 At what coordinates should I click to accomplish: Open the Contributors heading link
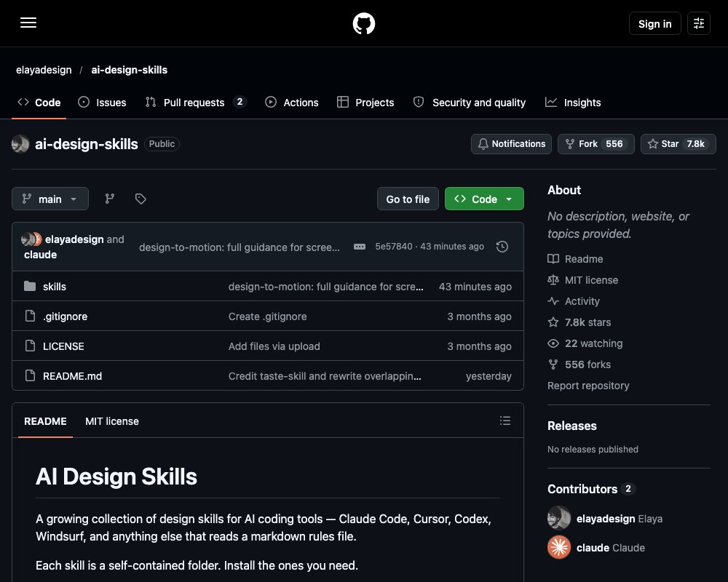[x=591, y=489]
